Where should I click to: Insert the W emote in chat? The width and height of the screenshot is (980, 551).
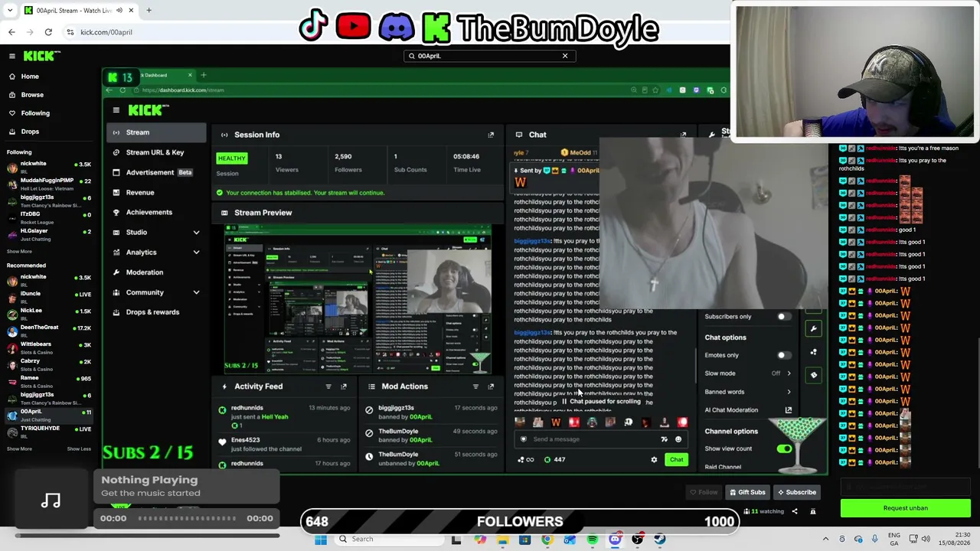tap(556, 422)
